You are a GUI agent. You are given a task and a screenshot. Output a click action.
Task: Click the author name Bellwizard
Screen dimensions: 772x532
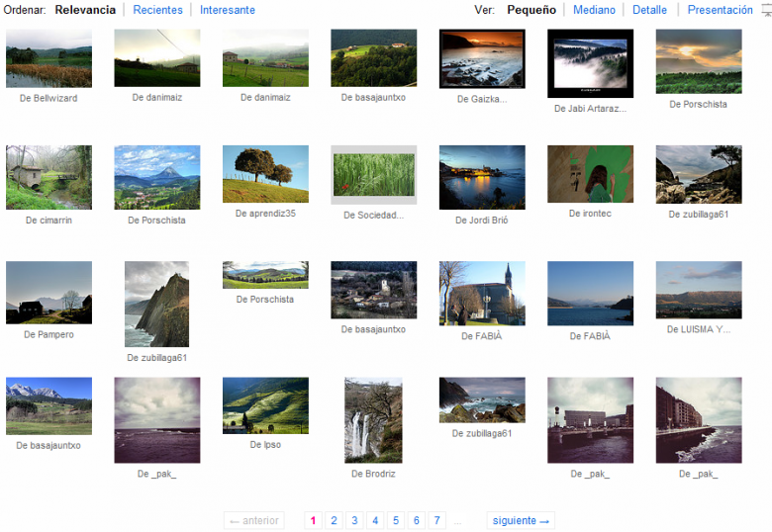click(54, 98)
